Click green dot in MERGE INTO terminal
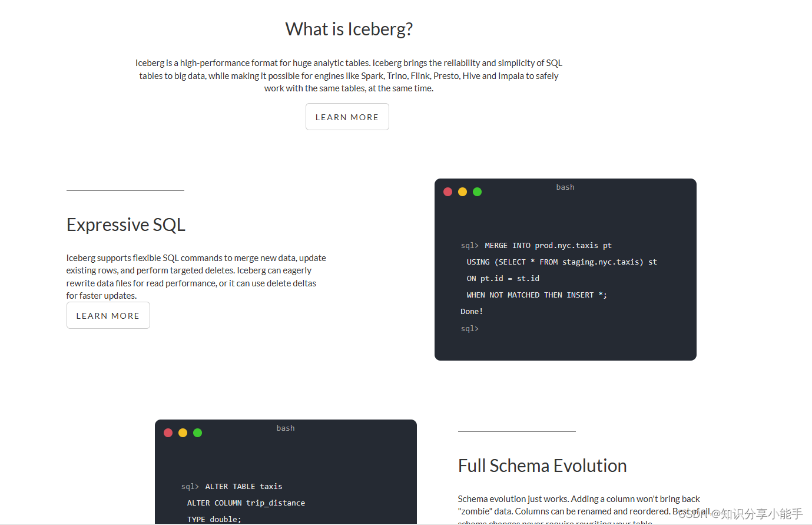 point(477,191)
